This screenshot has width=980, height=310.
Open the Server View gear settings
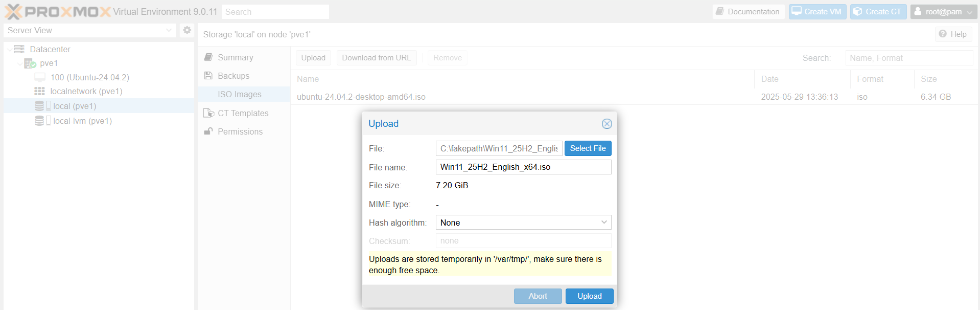coord(187,30)
